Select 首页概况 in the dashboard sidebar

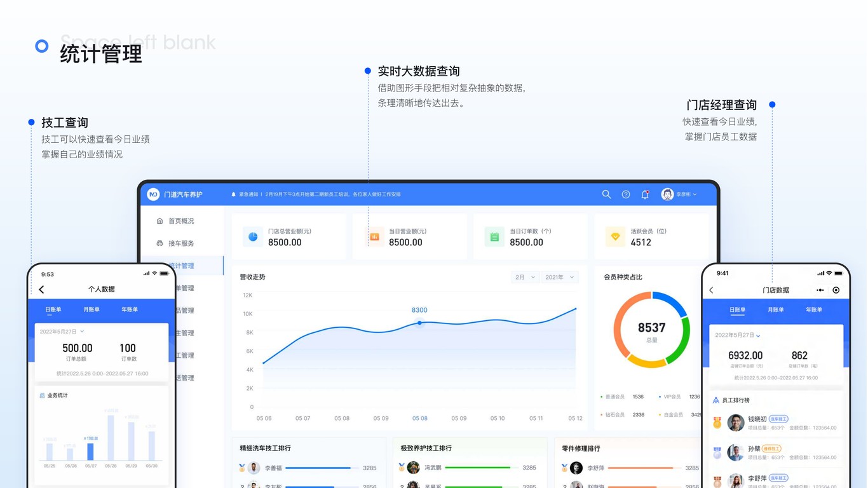[x=181, y=221]
